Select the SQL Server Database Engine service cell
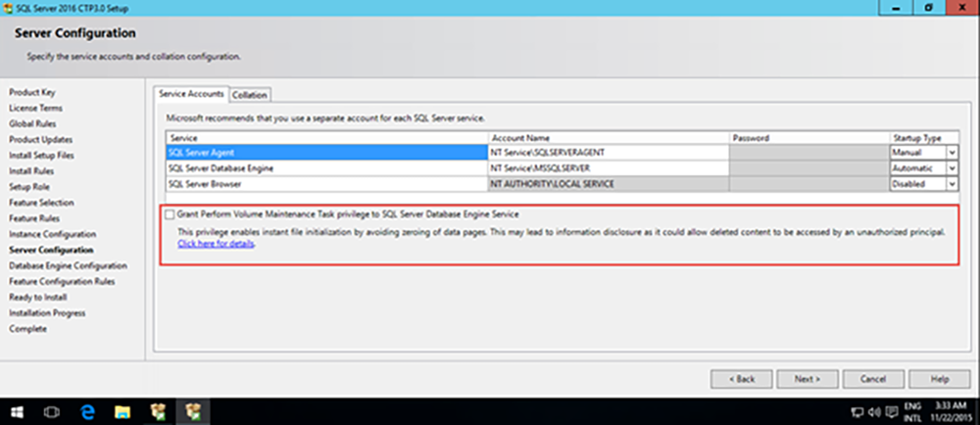The height and width of the screenshot is (425, 980). tap(327, 168)
